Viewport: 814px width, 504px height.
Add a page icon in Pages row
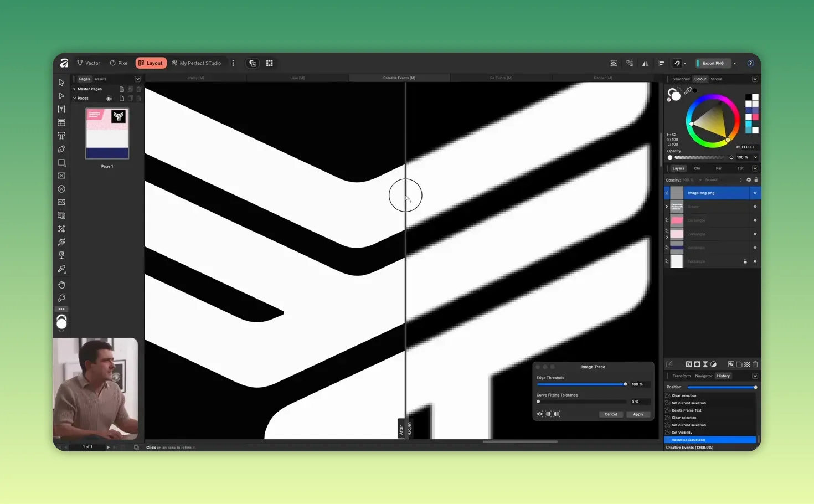pyautogui.click(x=122, y=99)
